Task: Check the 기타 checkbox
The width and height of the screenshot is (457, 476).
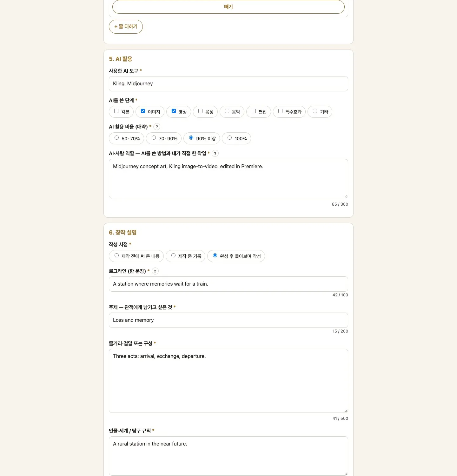Action: (x=315, y=111)
